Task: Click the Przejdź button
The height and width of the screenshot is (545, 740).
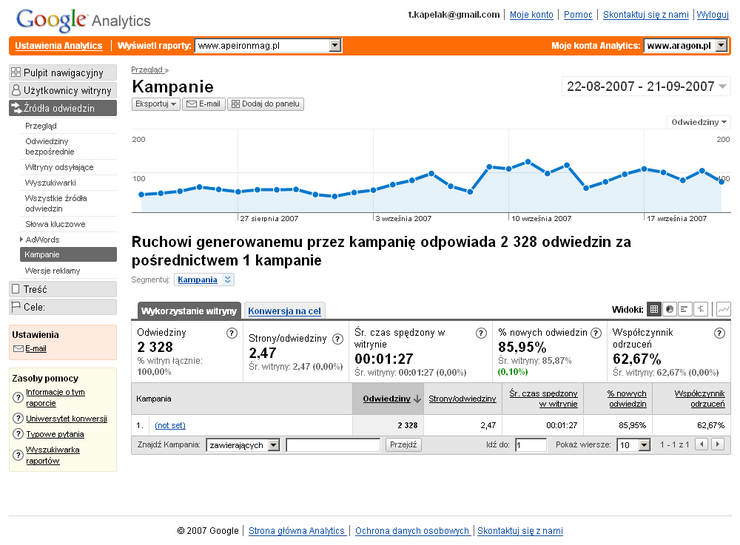Action: click(x=404, y=445)
